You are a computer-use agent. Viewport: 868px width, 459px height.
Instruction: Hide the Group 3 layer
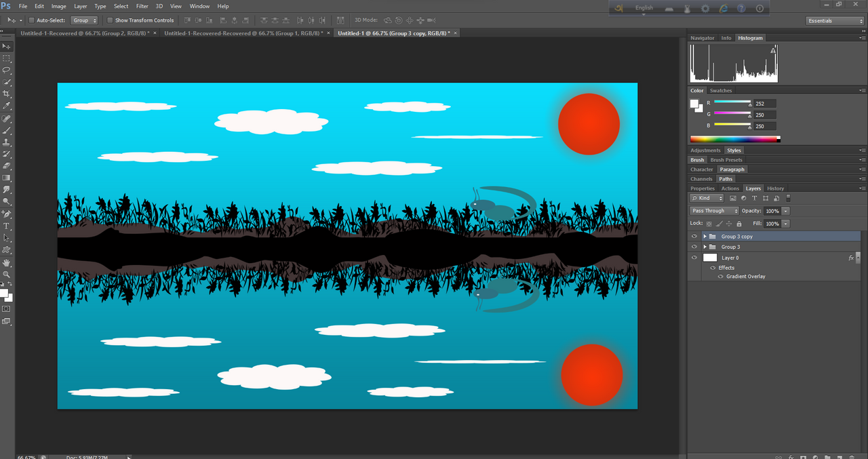(694, 247)
